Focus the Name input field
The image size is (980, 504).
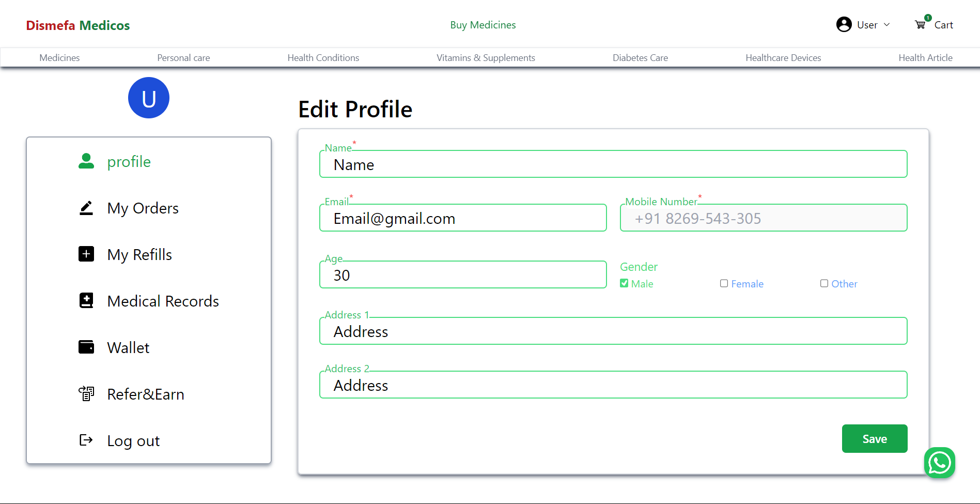(x=613, y=164)
